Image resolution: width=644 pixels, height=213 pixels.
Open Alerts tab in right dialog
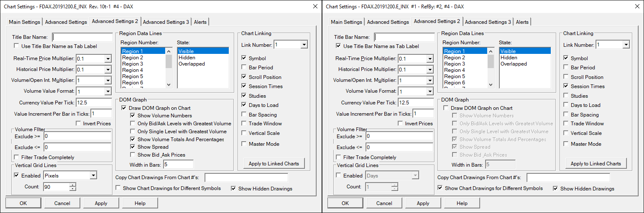[522, 22]
